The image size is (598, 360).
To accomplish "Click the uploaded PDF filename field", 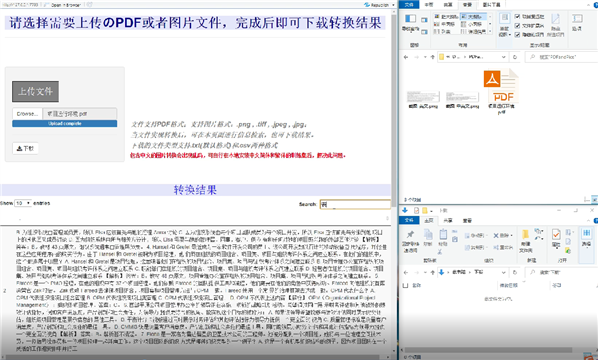I will pyautogui.click(x=80, y=114).
